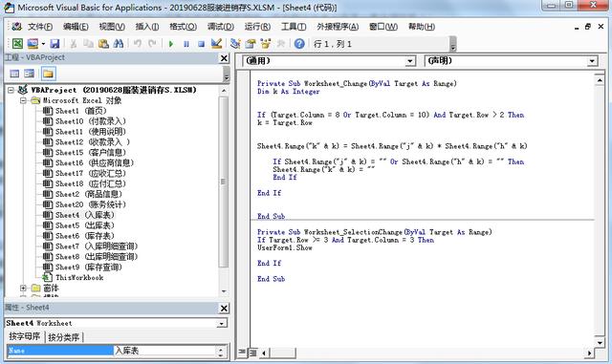This screenshot has height=364, width=612.
Task: Open Properties Window toolbar icon
Action: point(251,43)
